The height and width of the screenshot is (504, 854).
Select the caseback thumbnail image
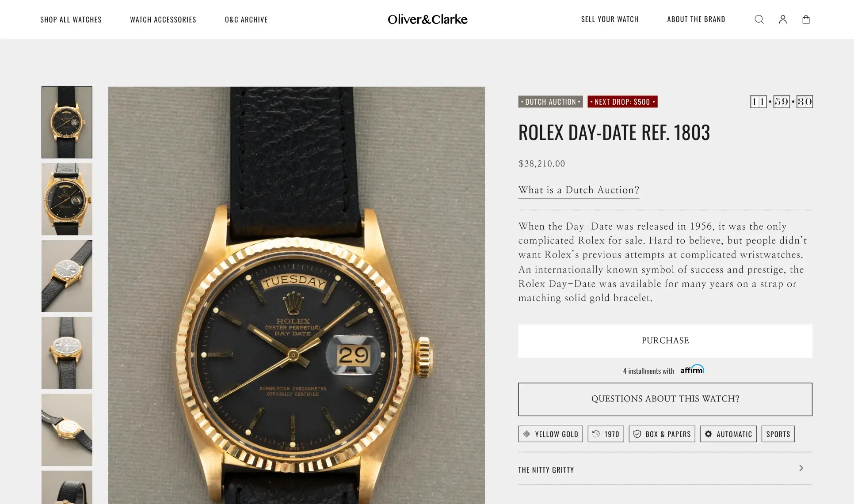coord(67,430)
